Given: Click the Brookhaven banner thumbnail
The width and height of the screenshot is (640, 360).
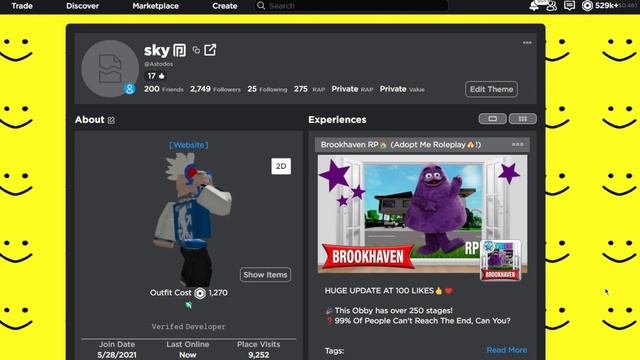Looking at the screenshot, I should (422, 213).
